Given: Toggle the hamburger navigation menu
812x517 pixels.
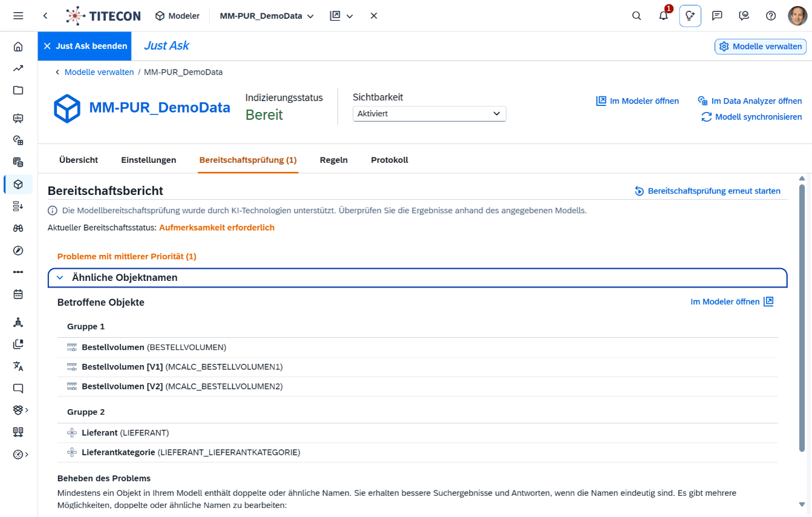Looking at the screenshot, I should (18, 16).
